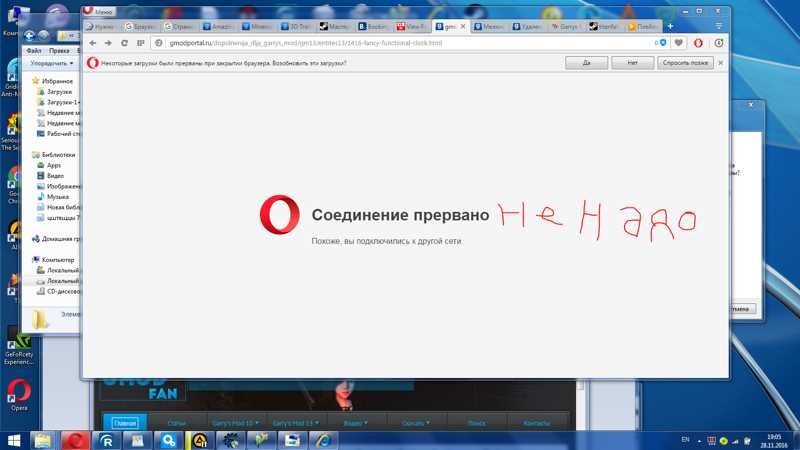Select Библиотеки in Explorer sidebar

(x=54, y=155)
